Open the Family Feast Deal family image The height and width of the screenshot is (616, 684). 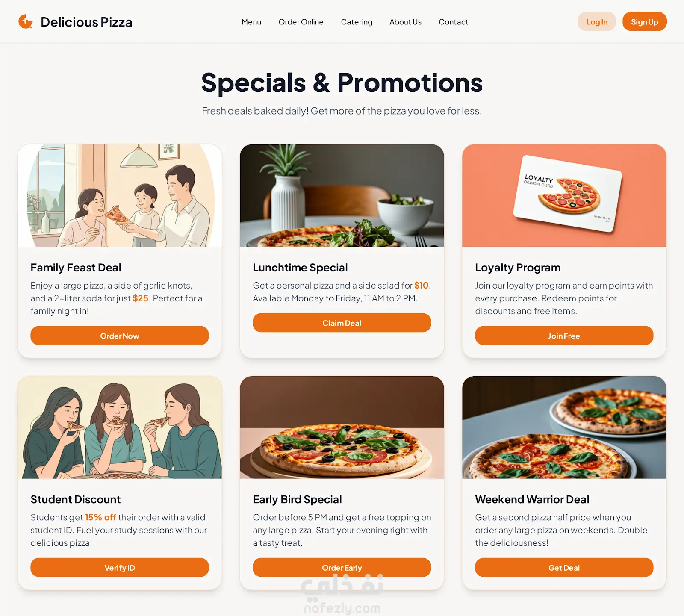point(120,195)
